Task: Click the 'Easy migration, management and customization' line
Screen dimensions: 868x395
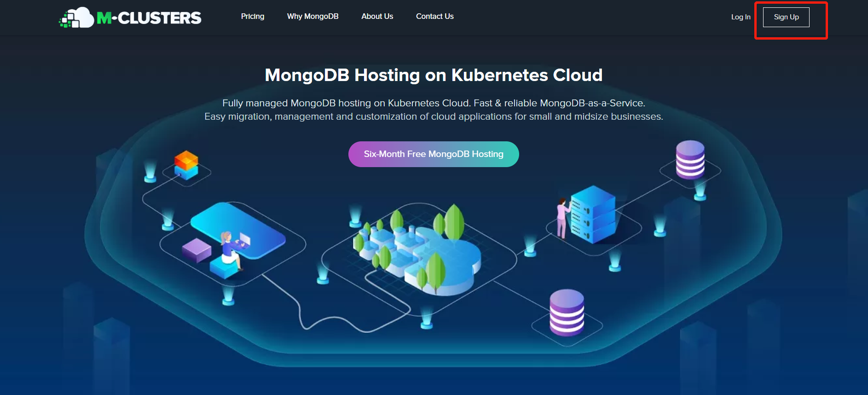Action: pyautogui.click(x=434, y=116)
